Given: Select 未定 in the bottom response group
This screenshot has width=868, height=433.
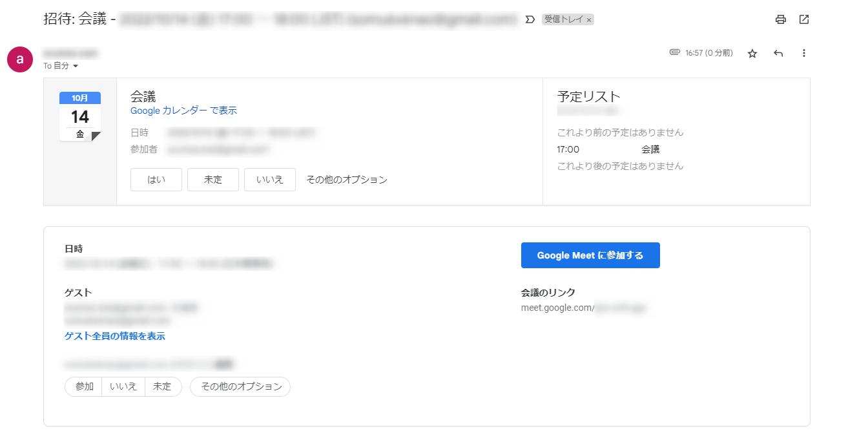Looking at the screenshot, I should 163,386.
